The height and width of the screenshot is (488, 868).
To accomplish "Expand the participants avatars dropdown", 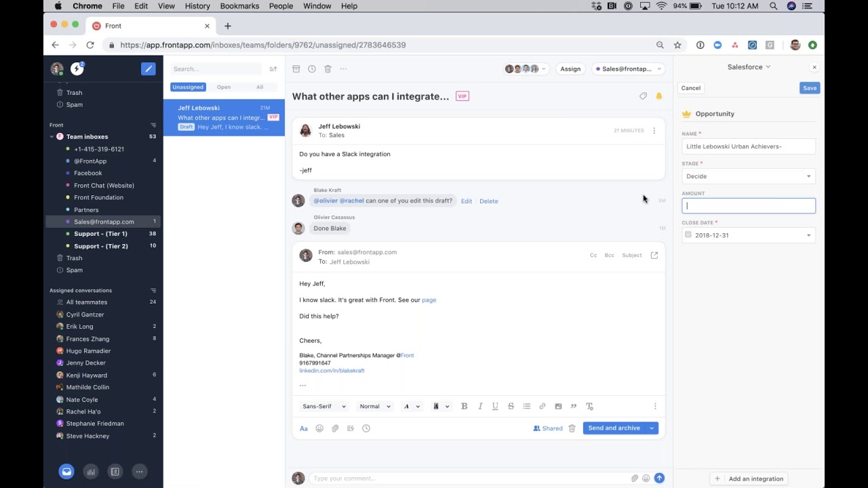I will 526,68.
